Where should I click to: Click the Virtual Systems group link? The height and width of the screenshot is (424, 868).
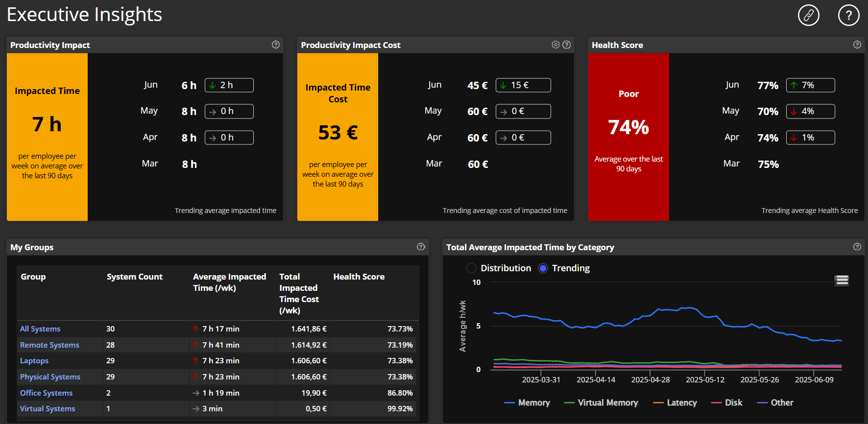(48, 409)
